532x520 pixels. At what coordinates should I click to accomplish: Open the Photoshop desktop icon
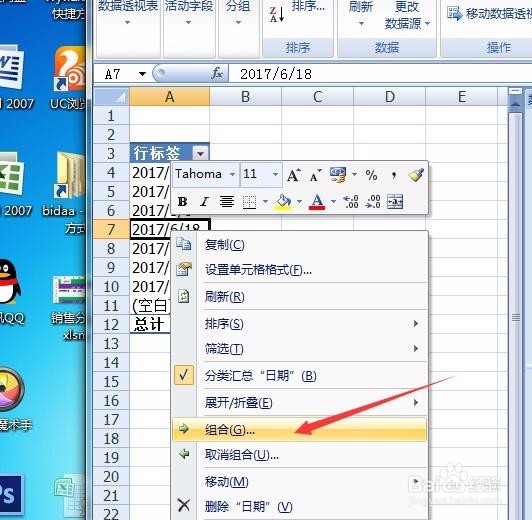coord(12,494)
